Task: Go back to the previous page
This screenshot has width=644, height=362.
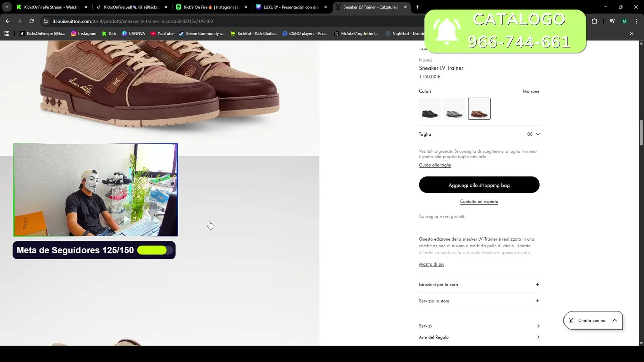Action: (x=7, y=21)
